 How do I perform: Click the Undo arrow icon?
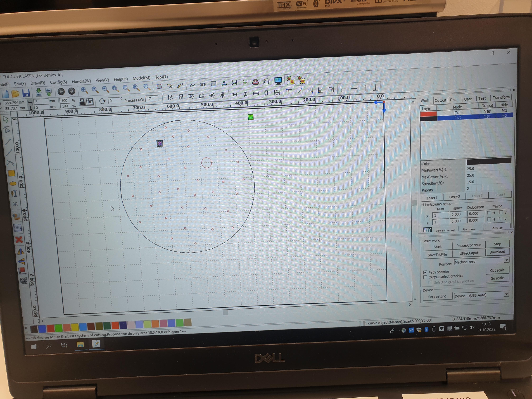tap(61, 91)
